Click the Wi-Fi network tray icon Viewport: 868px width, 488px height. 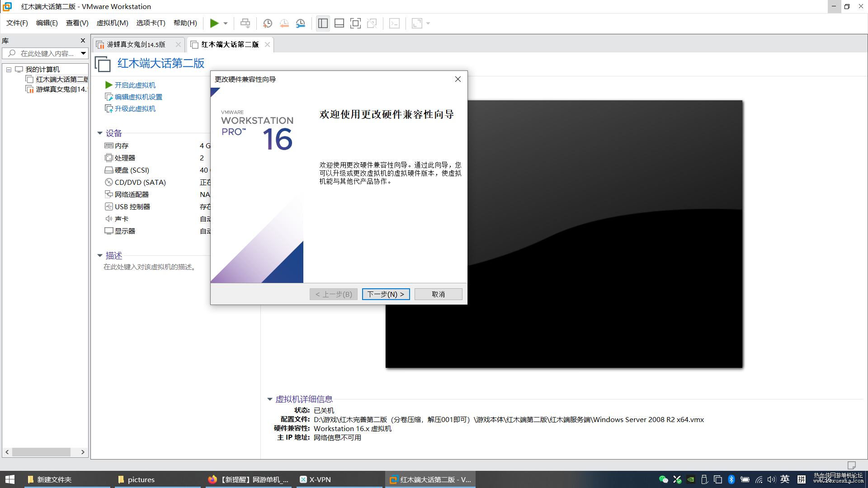759,479
